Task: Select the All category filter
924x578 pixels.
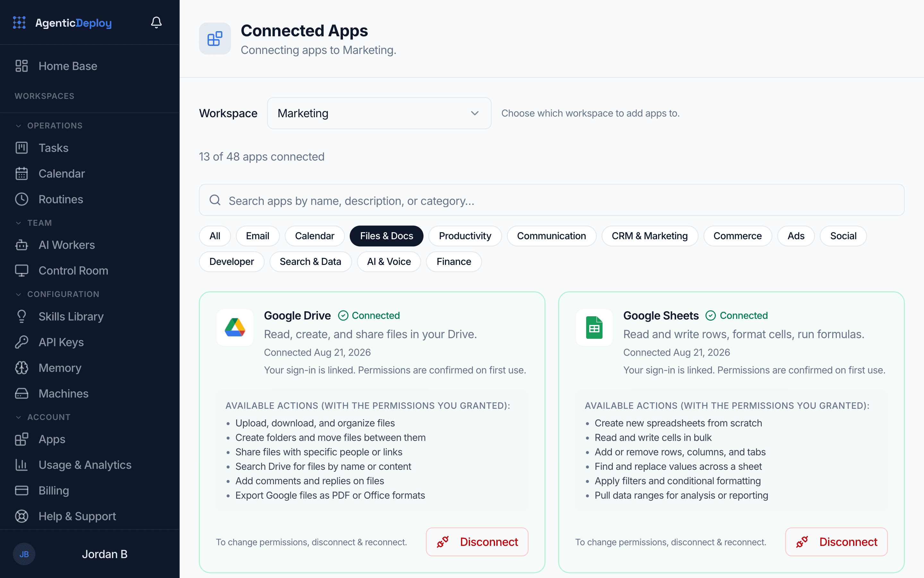Action: point(215,236)
